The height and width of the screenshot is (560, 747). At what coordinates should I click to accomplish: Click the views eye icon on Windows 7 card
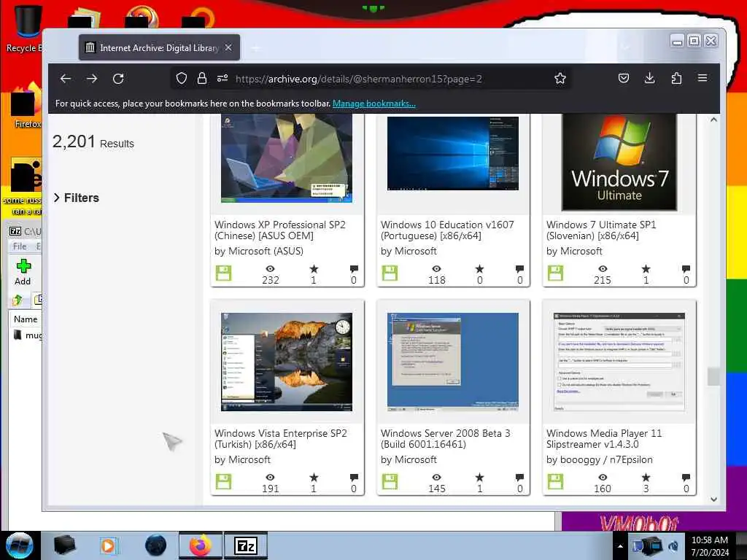point(603,269)
